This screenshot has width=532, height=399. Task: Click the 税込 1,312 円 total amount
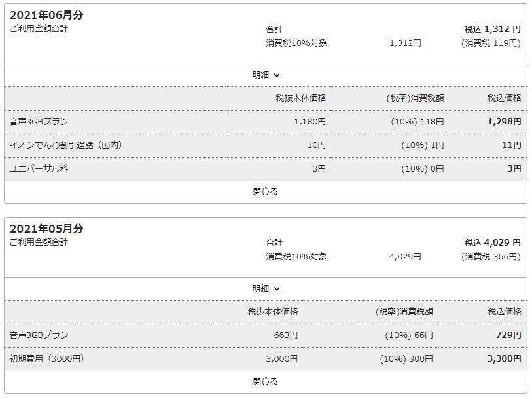(x=492, y=29)
